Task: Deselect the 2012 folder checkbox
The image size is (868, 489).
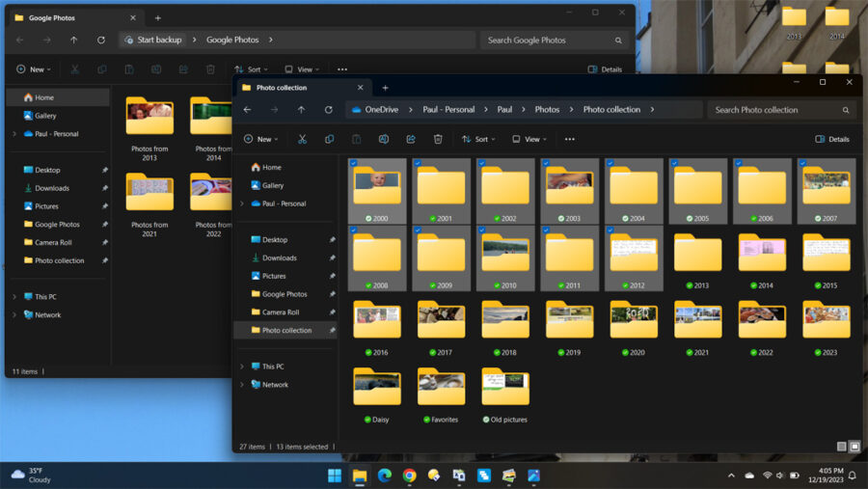Action: pos(610,231)
